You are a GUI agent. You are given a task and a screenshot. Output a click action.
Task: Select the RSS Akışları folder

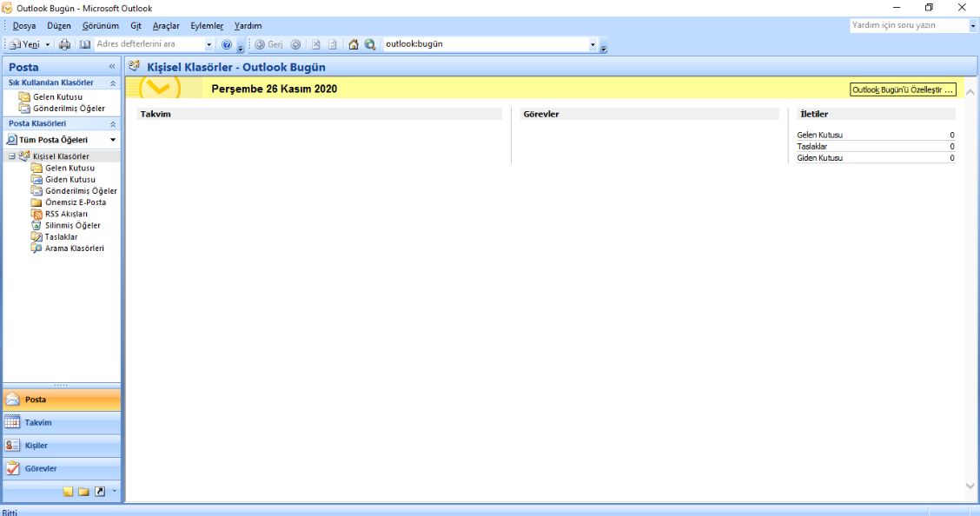(x=66, y=214)
